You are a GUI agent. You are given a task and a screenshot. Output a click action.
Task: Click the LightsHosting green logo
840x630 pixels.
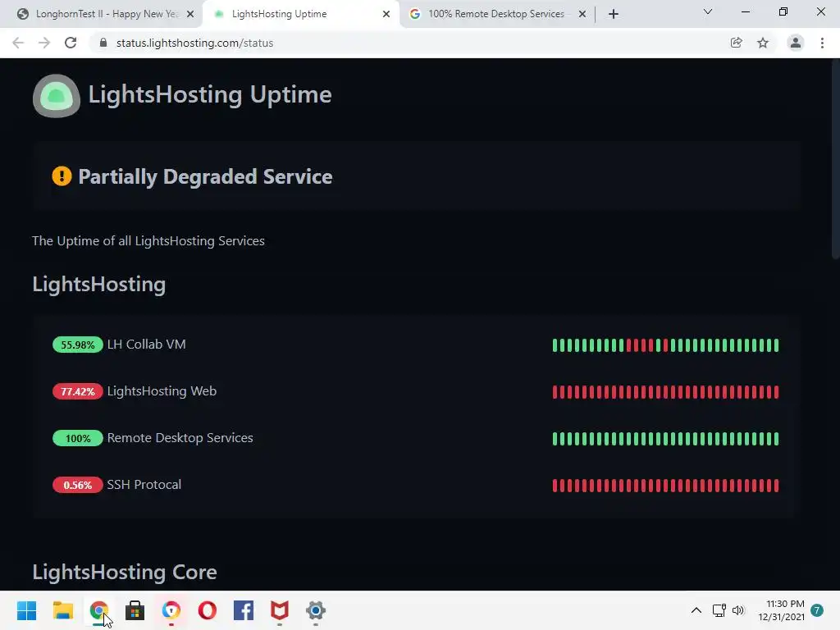pyautogui.click(x=57, y=96)
